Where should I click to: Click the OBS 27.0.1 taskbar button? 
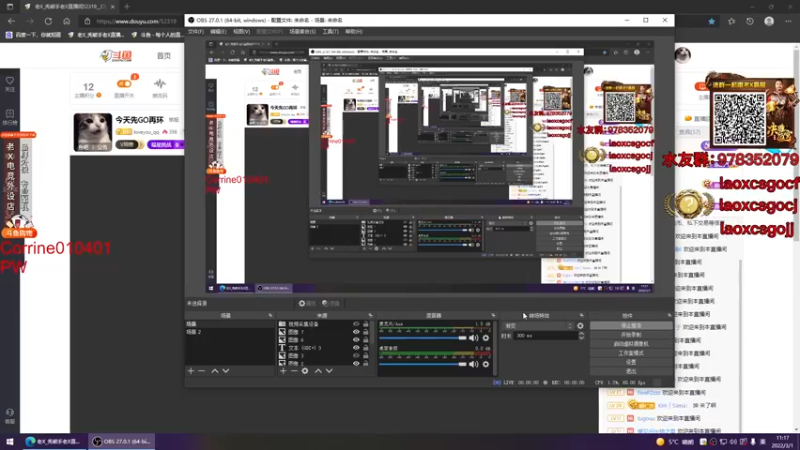[x=121, y=441]
